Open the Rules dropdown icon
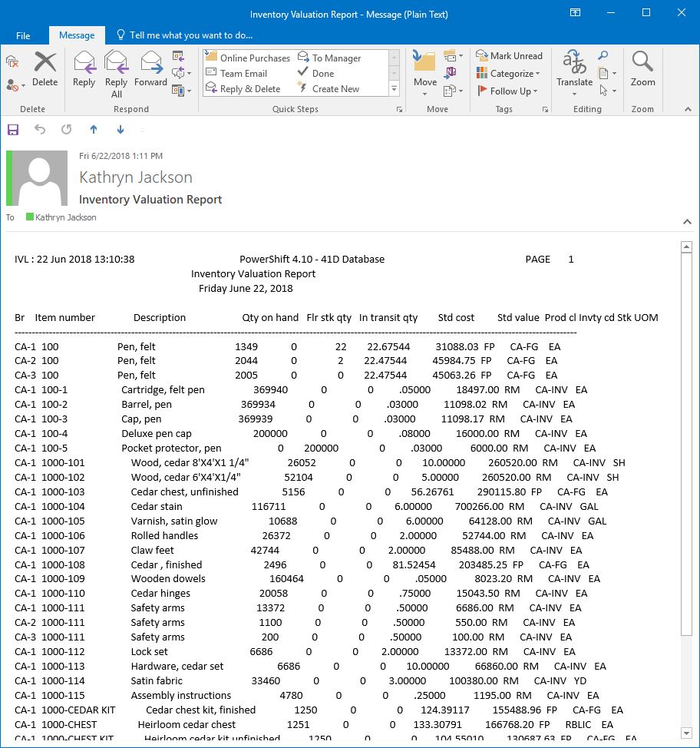Viewport: 700px width, 748px height. [453, 57]
